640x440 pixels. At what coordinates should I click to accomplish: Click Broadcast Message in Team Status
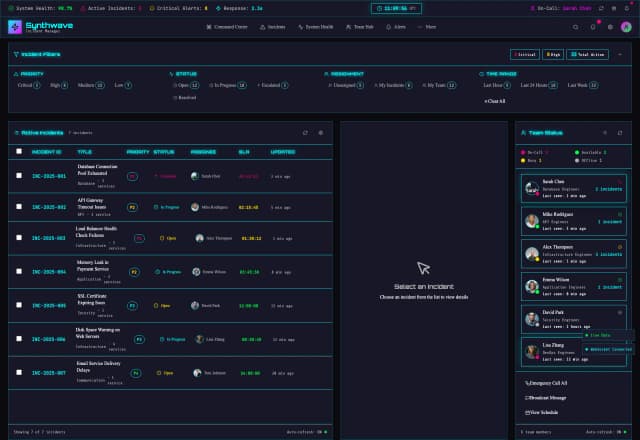tap(548, 397)
